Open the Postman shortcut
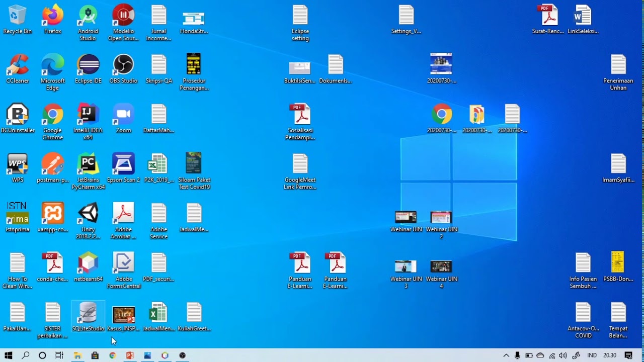This screenshot has width=644, height=362. pyautogui.click(x=53, y=168)
